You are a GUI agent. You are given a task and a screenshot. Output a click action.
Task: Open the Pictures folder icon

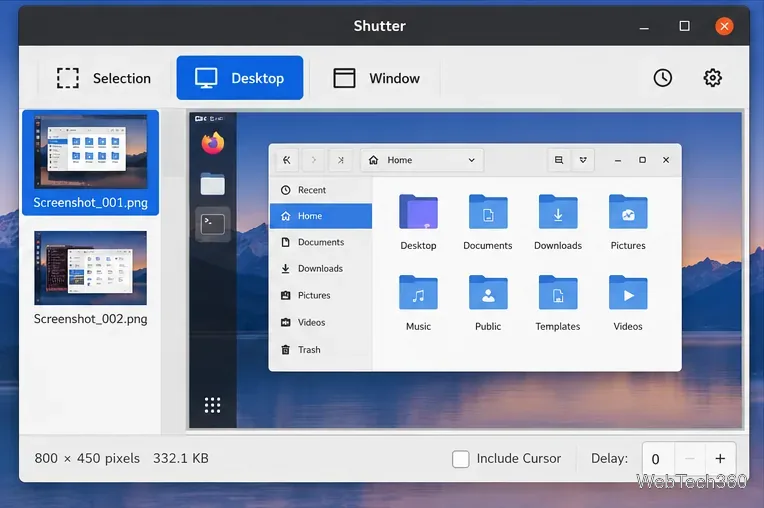pyautogui.click(x=628, y=212)
